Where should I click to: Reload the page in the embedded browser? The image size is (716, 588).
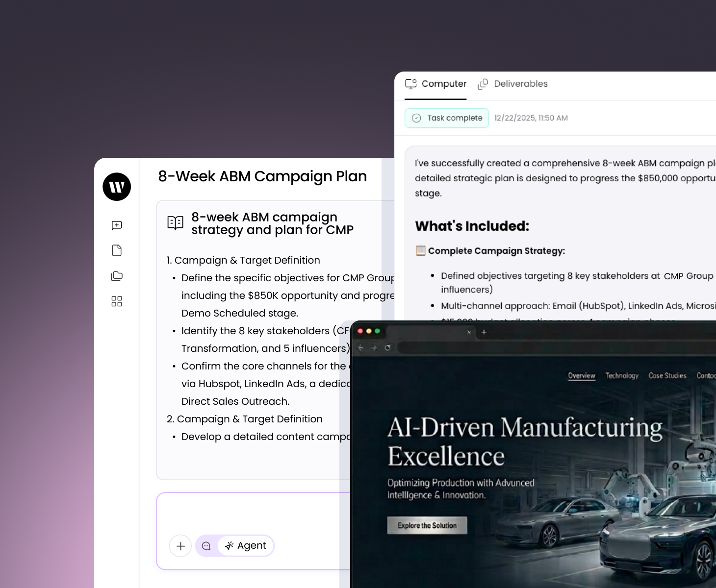tap(387, 348)
